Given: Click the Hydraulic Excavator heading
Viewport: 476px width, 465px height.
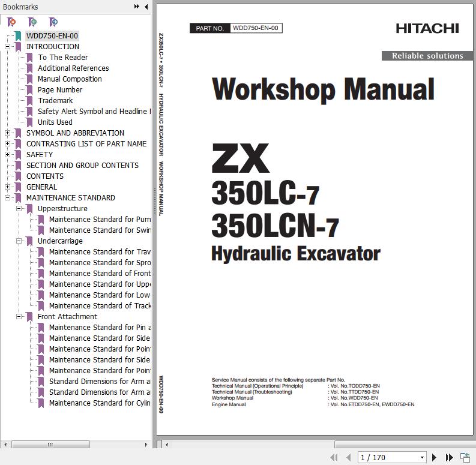Looking at the screenshot, I should [296, 254].
